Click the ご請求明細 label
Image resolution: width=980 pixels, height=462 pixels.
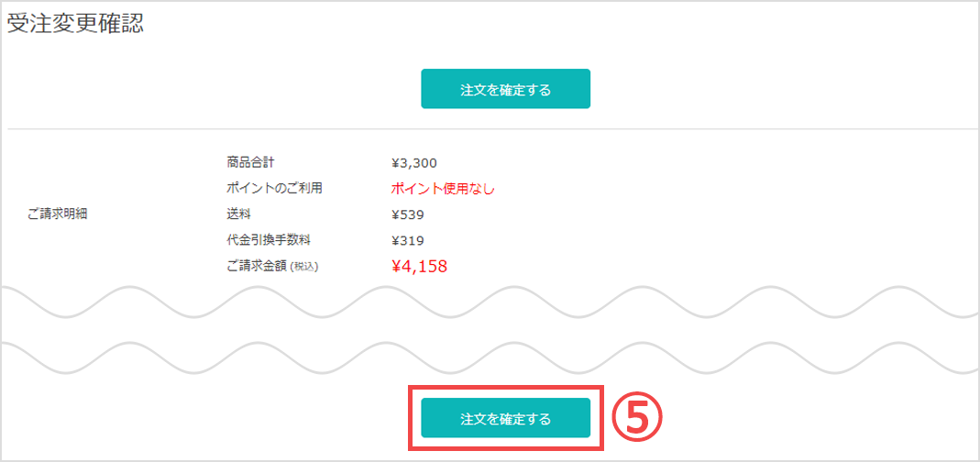tap(58, 214)
